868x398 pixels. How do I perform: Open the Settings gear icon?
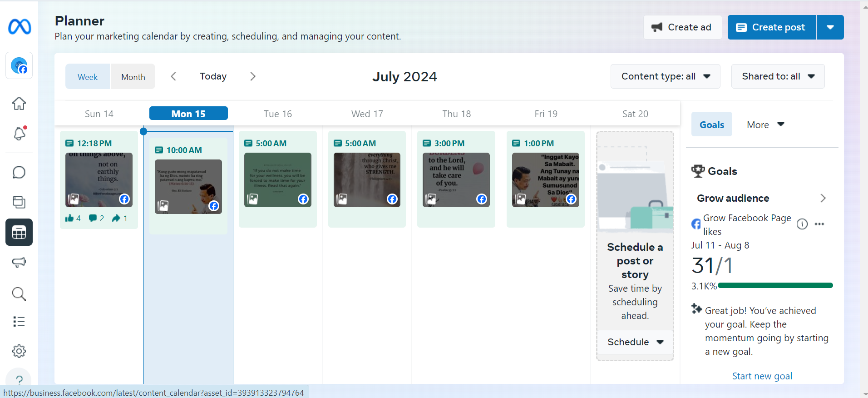point(19,351)
